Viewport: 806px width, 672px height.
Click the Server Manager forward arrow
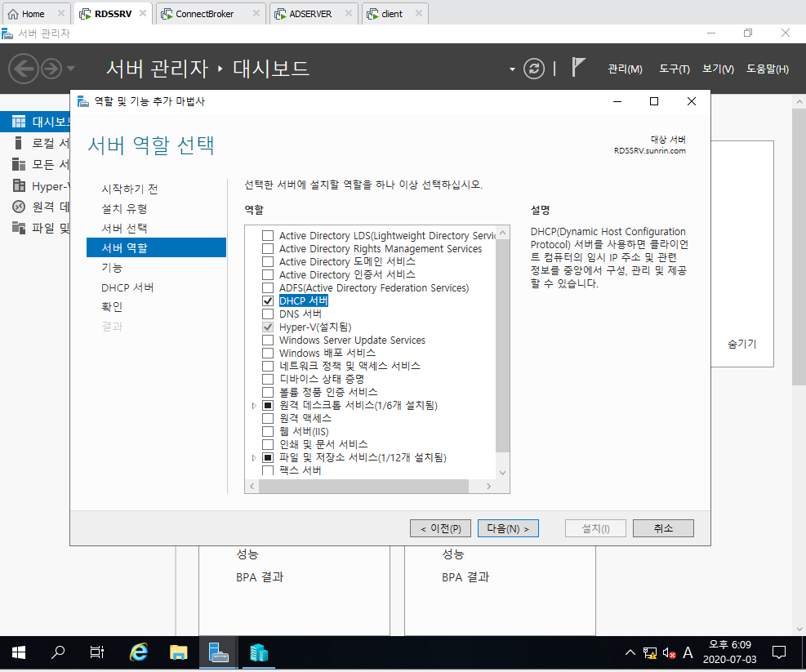coord(51,69)
